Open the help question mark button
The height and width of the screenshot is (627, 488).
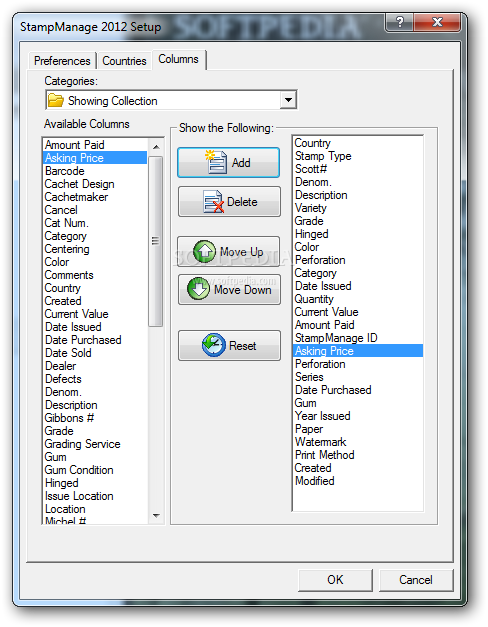pos(400,22)
